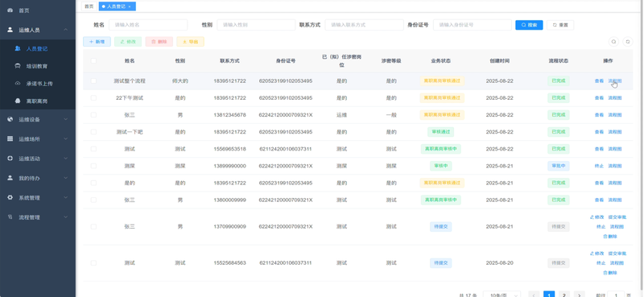Delete the row with phone 15525684563
The width and height of the screenshot is (644, 297).
(610, 273)
